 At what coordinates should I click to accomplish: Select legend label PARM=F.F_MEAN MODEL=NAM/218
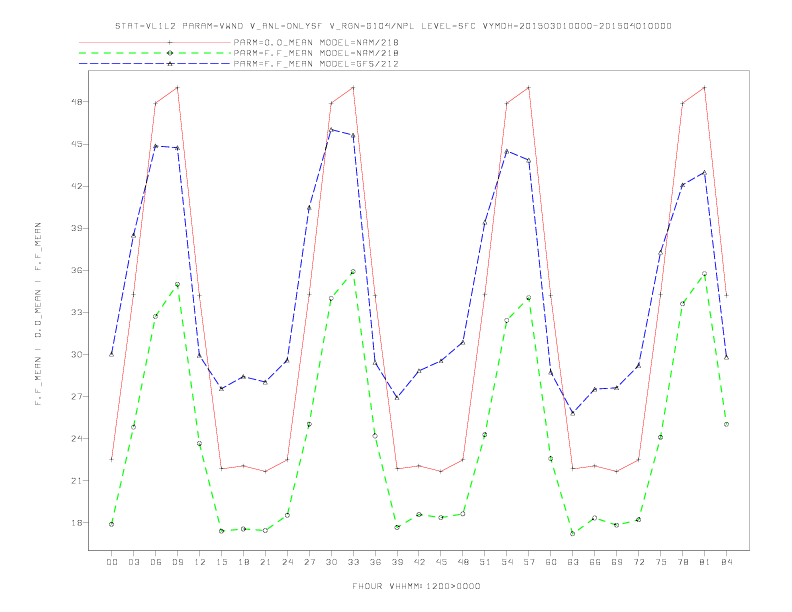coord(316,53)
